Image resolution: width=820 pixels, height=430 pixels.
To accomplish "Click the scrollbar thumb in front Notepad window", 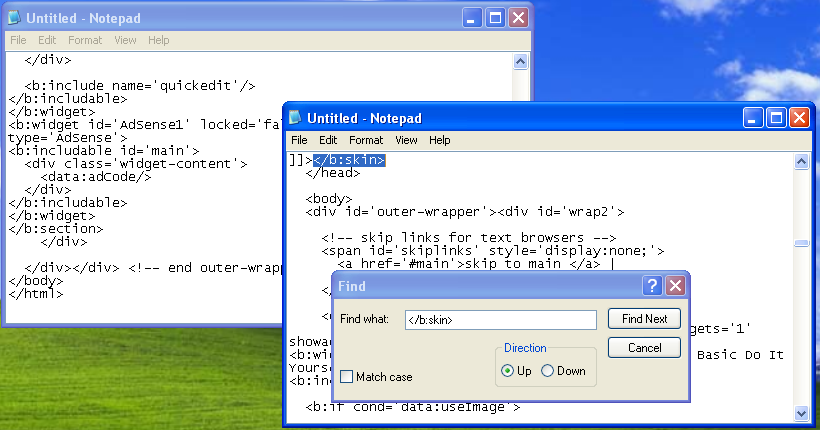I will point(801,243).
